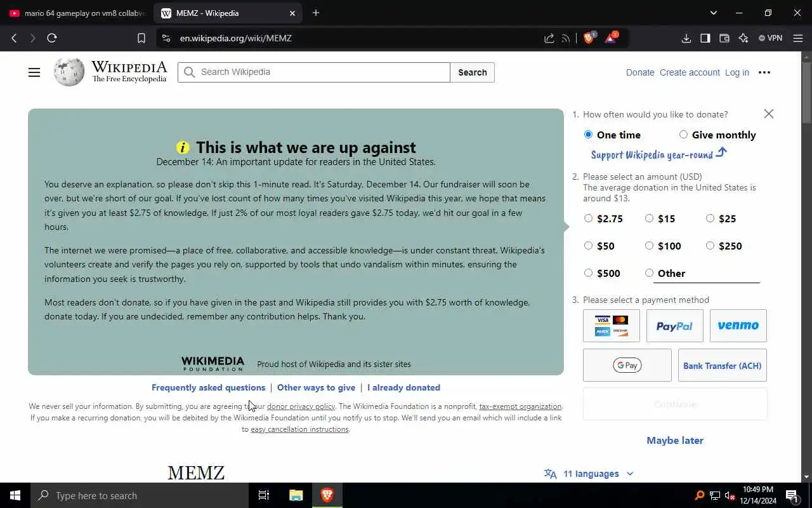812x508 pixels.
Task: Toggle the browser sidebar panel icon
Action: pyautogui.click(x=705, y=38)
